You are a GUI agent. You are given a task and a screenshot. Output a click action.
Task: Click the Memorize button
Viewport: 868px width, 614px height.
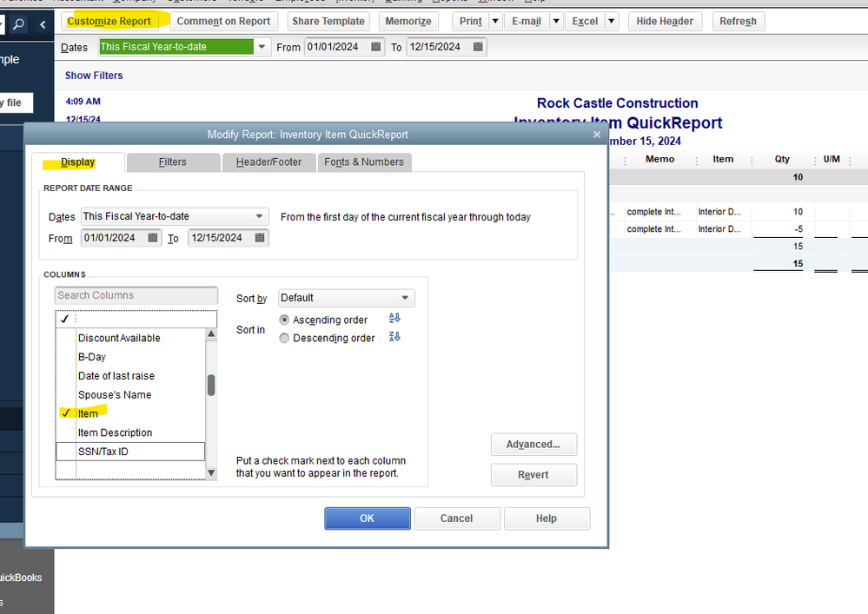coord(408,22)
